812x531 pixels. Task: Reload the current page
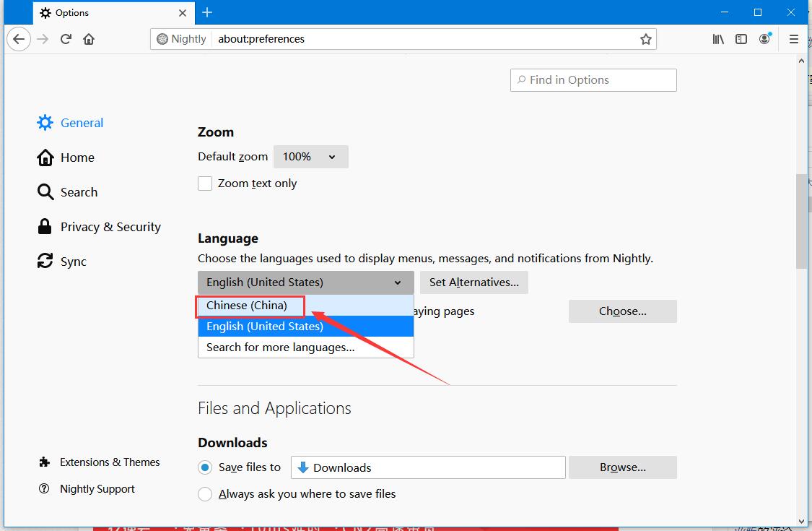click(x=66, y=39)
